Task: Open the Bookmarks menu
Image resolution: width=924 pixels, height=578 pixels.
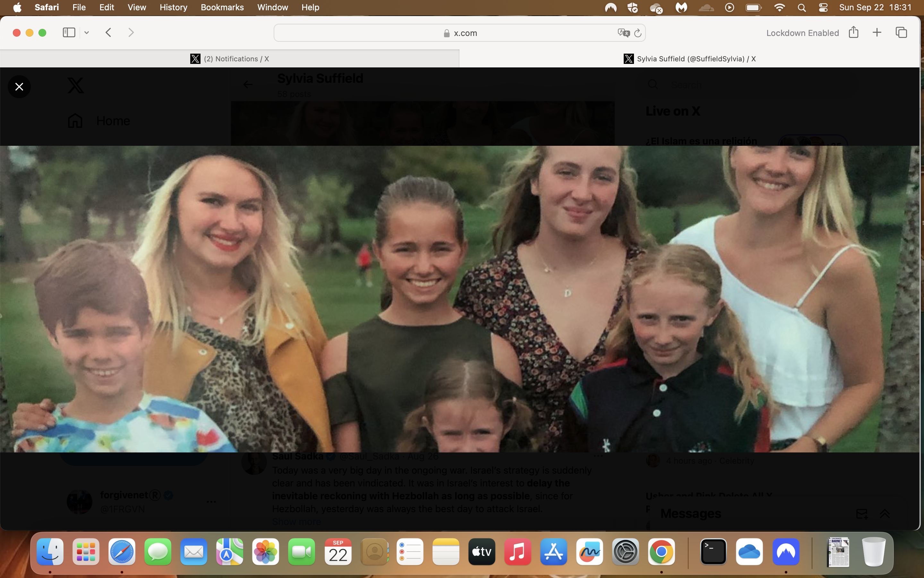Action: coord(222,7)
